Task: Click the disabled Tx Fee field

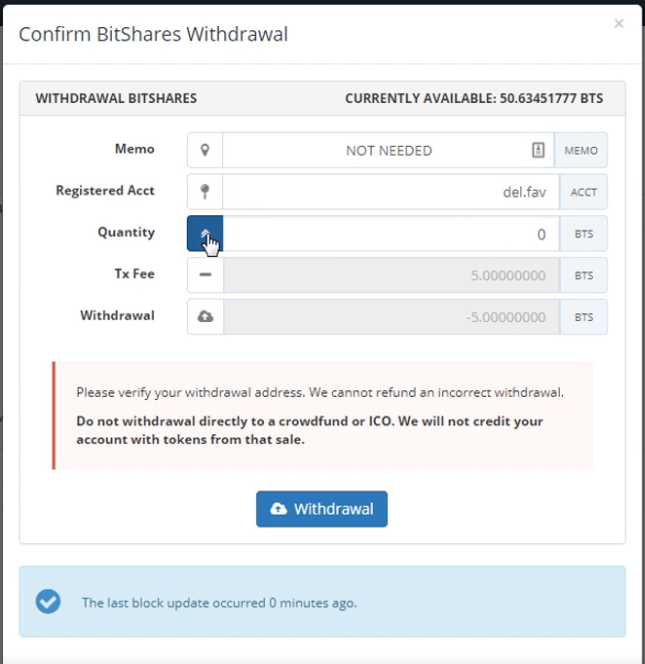Action: (x=390, y=275)
